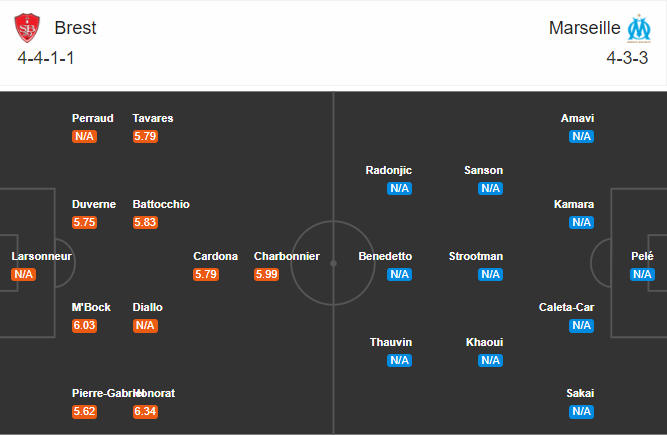Image resolution: width=667 pixels, height=435 pixels.
Task: Click Strootman's N/A rating badge
Action: (490, 274)
